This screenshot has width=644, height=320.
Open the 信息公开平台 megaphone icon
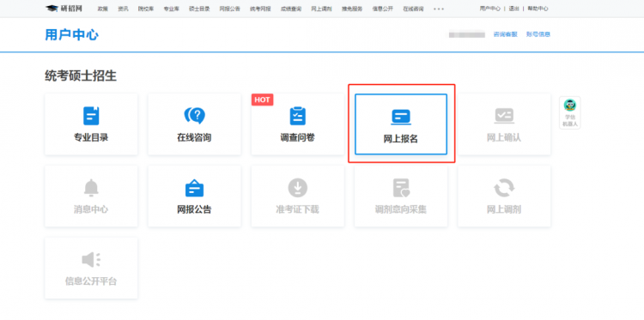pos(91,260)
